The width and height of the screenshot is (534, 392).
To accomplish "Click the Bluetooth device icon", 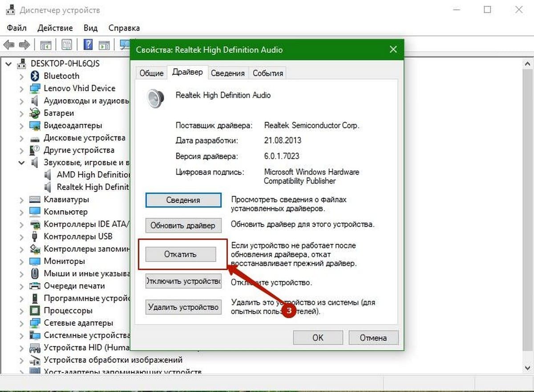I will pos(35,76).
